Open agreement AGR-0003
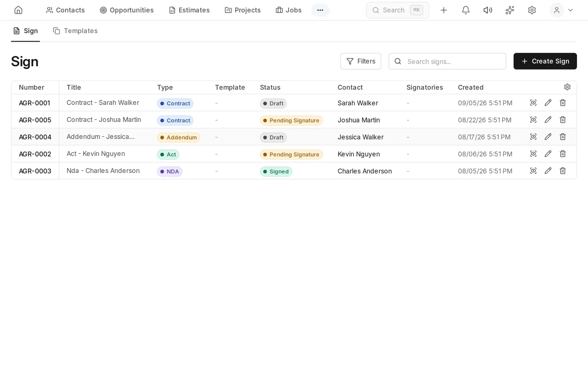Screen dimensions: 588x368 point(35,171)
